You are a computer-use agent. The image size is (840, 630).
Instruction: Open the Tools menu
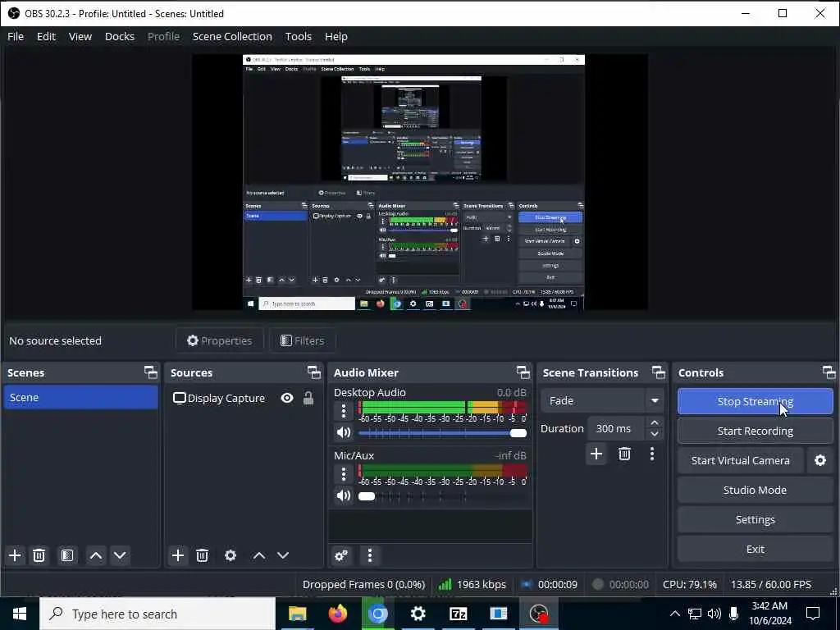tap(299, 36)
